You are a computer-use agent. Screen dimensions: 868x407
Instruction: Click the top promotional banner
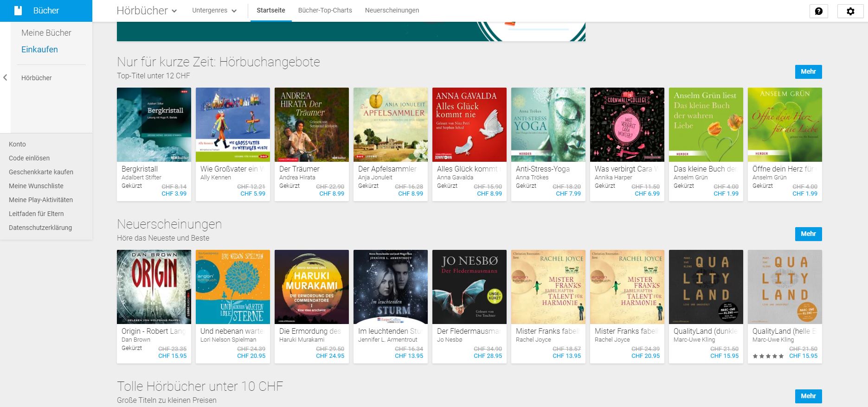click(351, 32)
